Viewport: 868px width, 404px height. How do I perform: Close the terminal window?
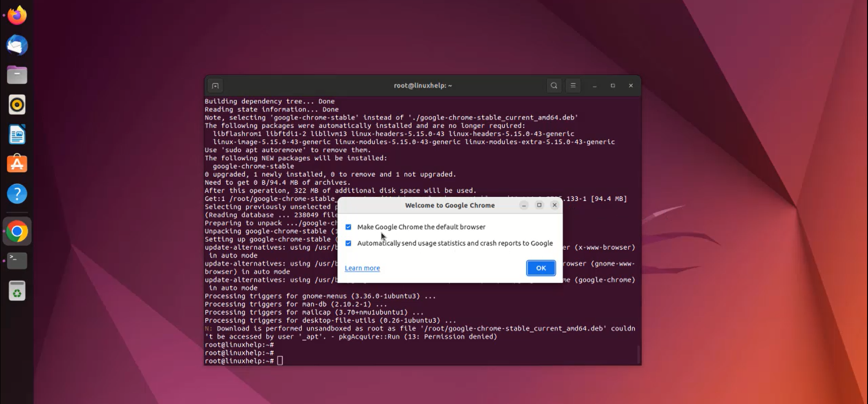(x=631, y=86)
